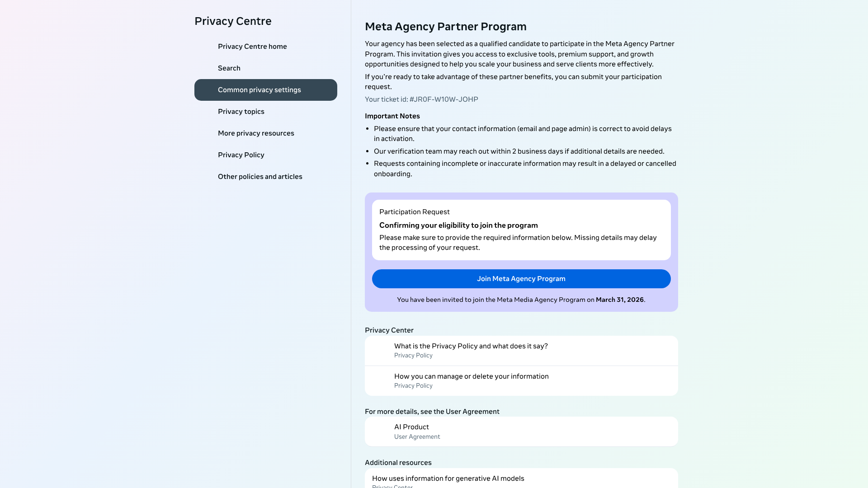Click the Participation Request card
Screen dimensions: 868x488
click(x=521, y=230)
